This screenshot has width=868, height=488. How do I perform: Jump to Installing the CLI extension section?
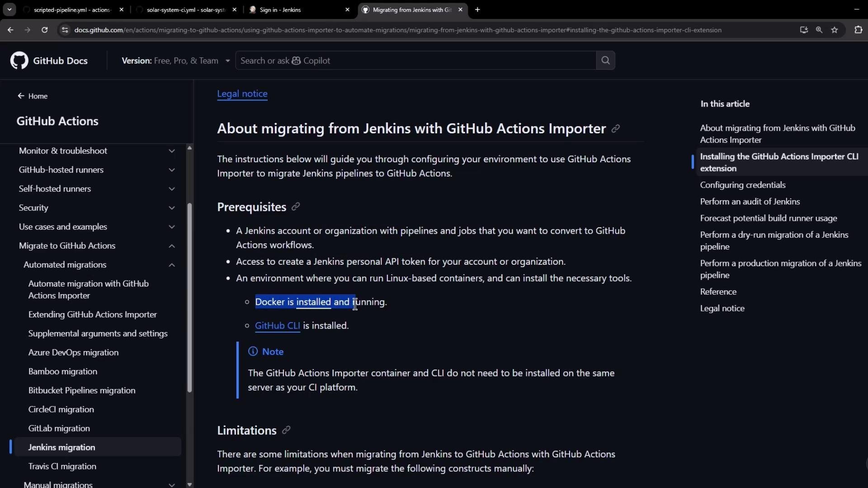point(779,163)
